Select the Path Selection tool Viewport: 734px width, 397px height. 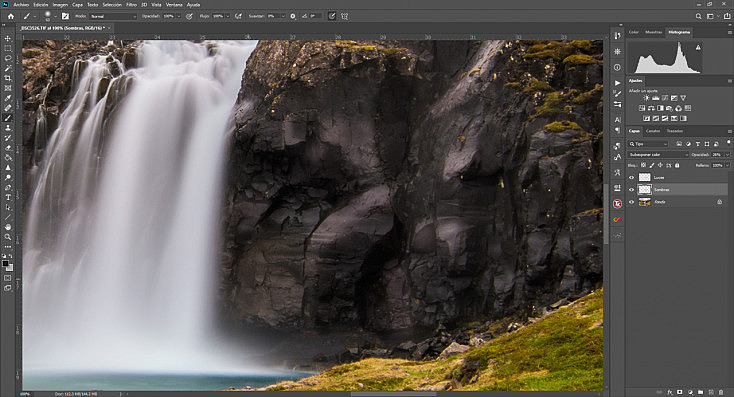(8, 207)
